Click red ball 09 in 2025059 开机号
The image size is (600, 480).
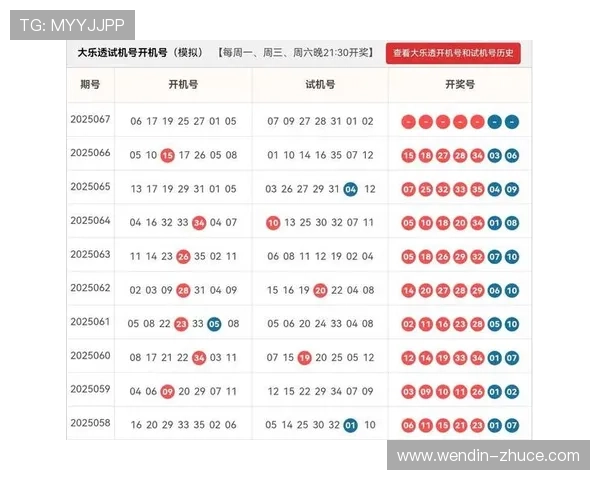point(167,392)
